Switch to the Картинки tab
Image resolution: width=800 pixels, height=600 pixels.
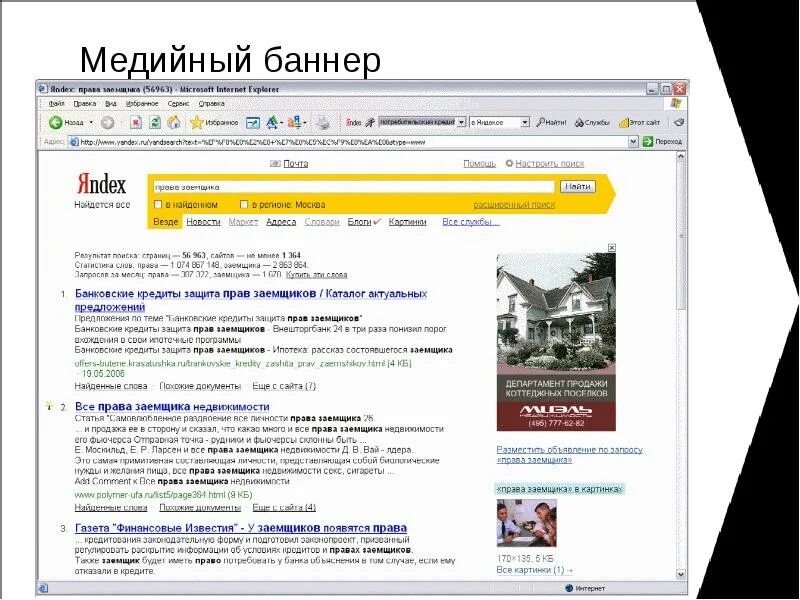coord(407,222)
